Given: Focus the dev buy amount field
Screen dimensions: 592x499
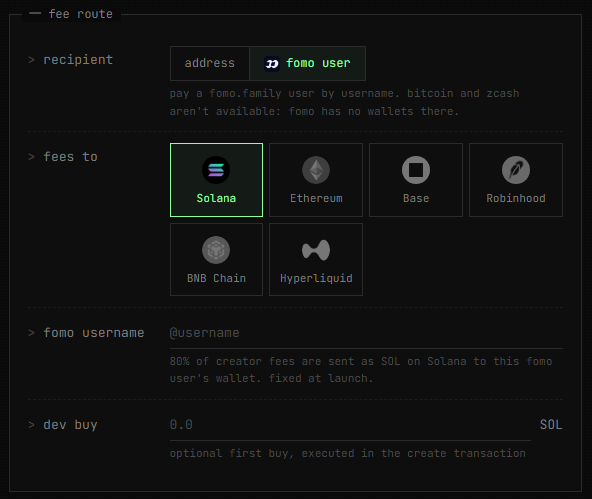Looking at the screenshot, I should pos(350,425).
